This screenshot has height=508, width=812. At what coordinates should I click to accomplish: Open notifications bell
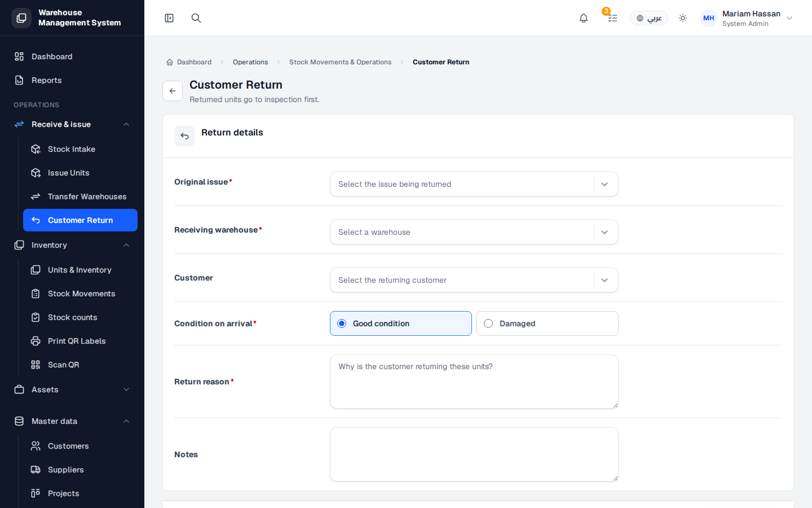[x=584, y=18]
